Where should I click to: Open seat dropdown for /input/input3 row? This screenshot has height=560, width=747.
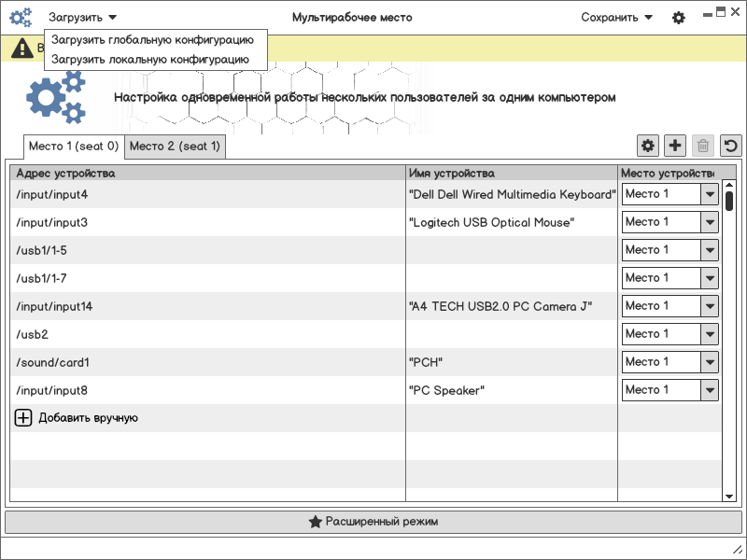click(670, 222)
